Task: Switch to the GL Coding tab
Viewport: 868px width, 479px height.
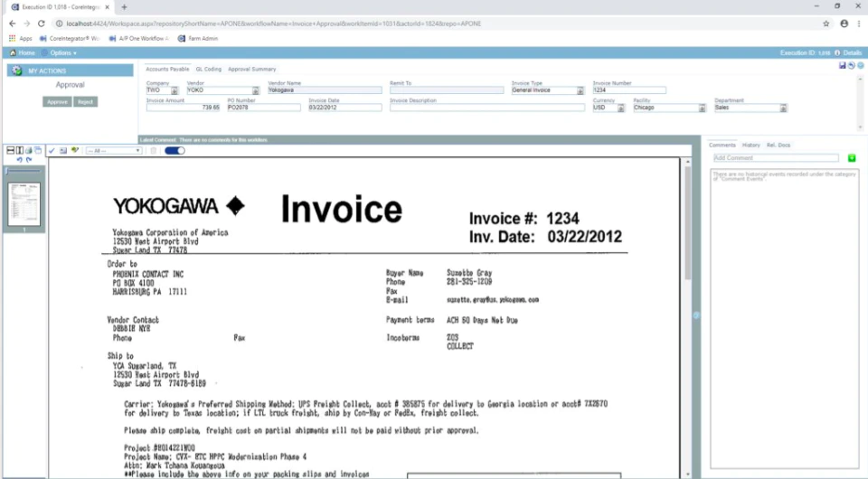Action: (x=208, y=70)
